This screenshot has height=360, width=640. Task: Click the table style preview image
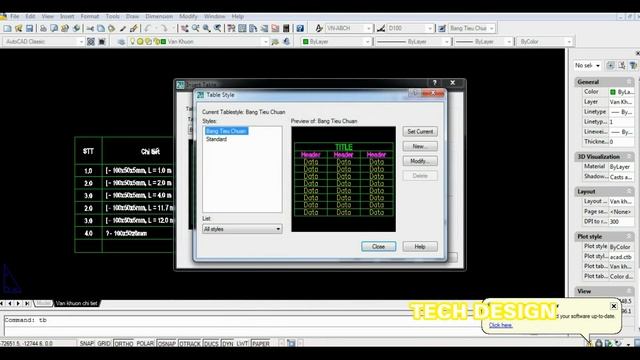pyautogui.click(x=343, y=179)
